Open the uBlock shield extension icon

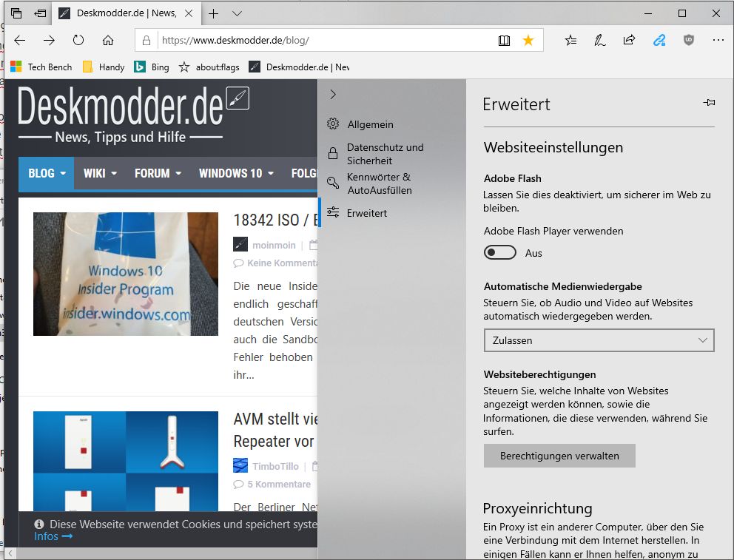click(x=689, y=40)
